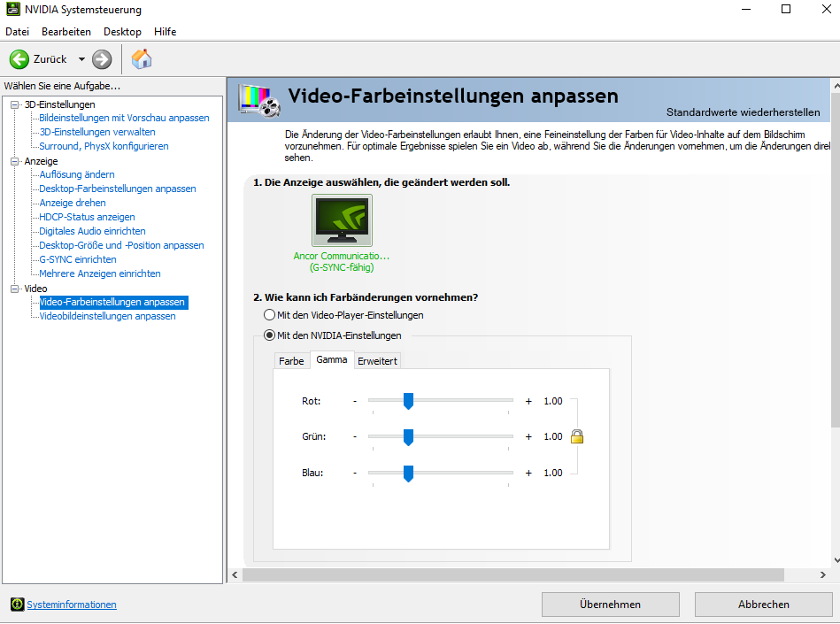Open Anzeige drehen
Screen dimensions: 840x624
[73, 203]
